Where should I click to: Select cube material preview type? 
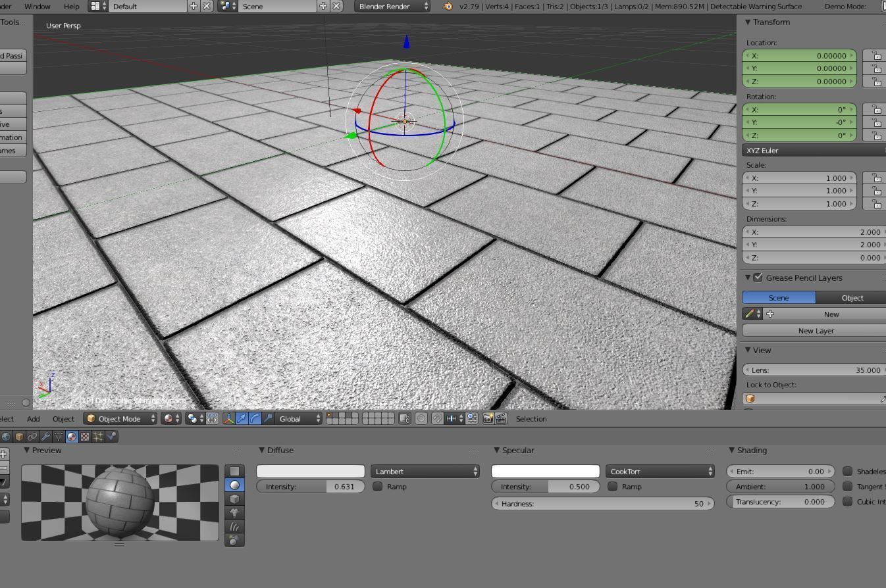tap(234, 499)
